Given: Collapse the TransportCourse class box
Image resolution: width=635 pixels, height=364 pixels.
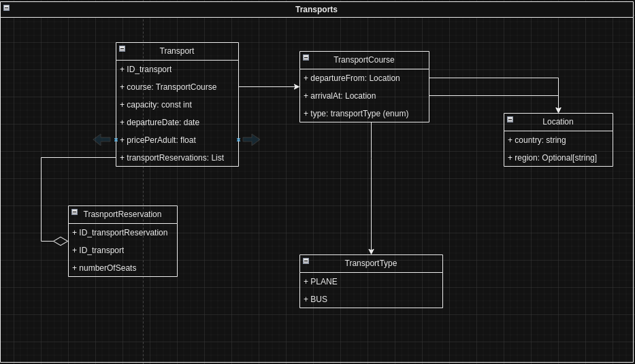Looking at the screenshot, I should point(306,58).
